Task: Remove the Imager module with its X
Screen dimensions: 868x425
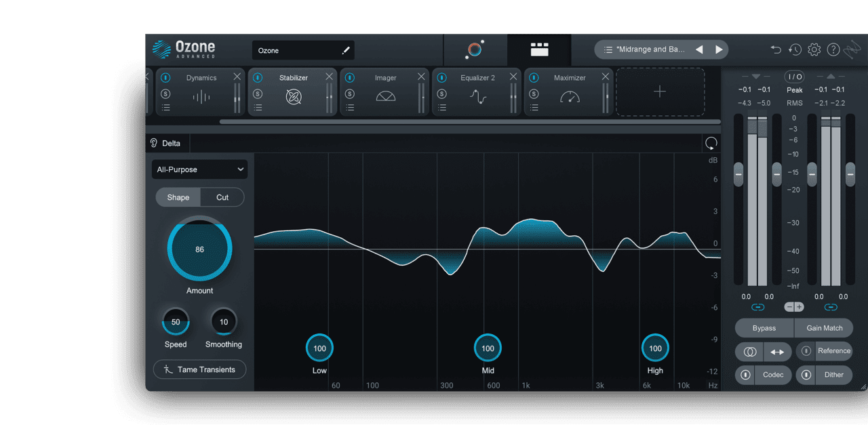Action: (421, 77)
